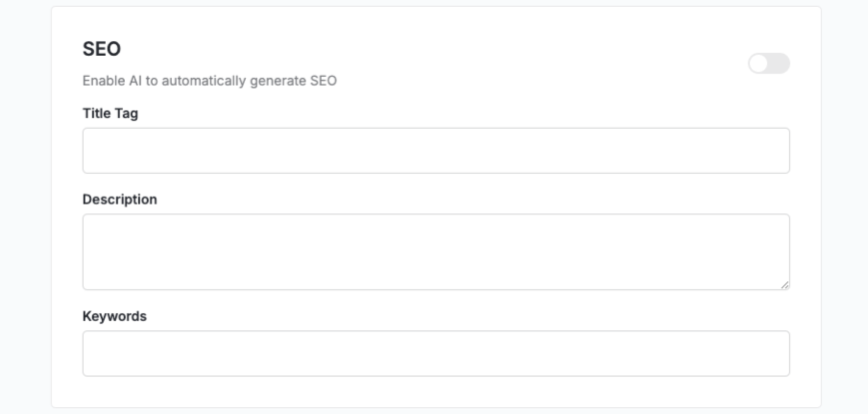
Task: Click the SEO section heading
Action: 102,49
